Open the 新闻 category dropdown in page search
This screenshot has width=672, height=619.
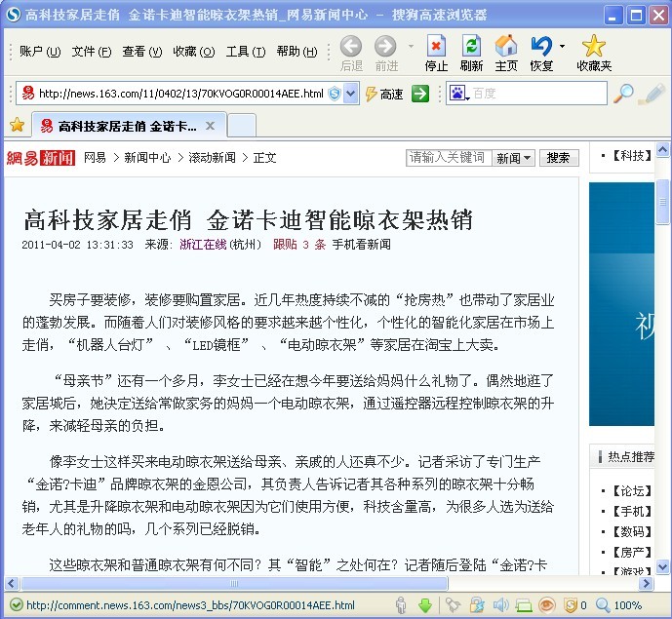[513, 158]
